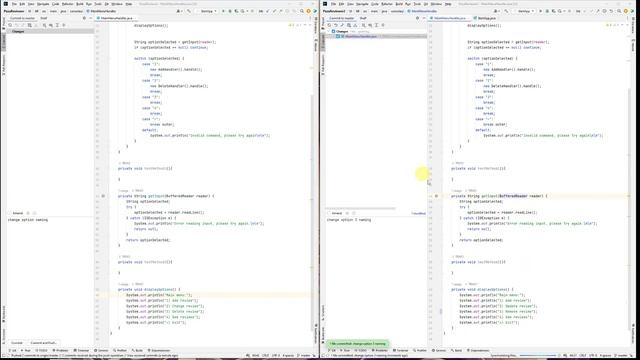This screenshot has width=640, height=360.
Task: Collapse Changes tree node in right window
Action: pos(329,31)
